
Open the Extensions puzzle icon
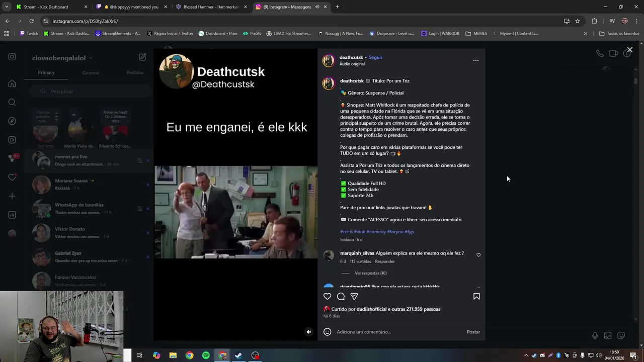595,21
